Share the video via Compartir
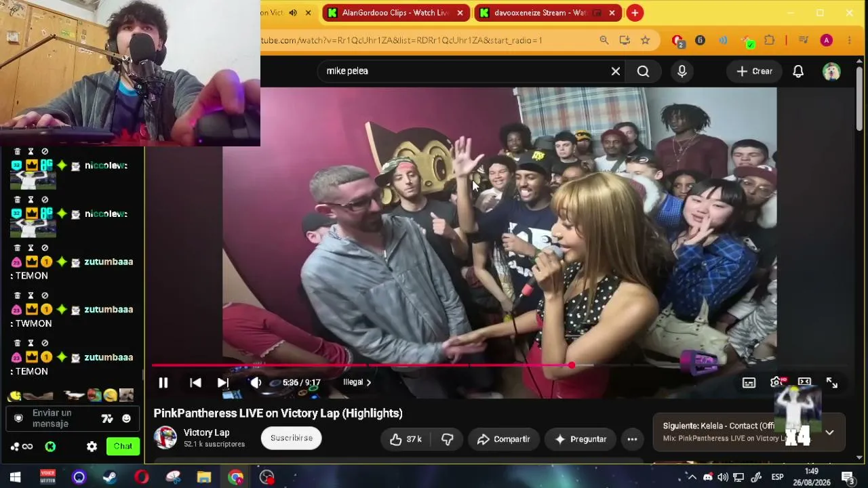 point(503,439)
